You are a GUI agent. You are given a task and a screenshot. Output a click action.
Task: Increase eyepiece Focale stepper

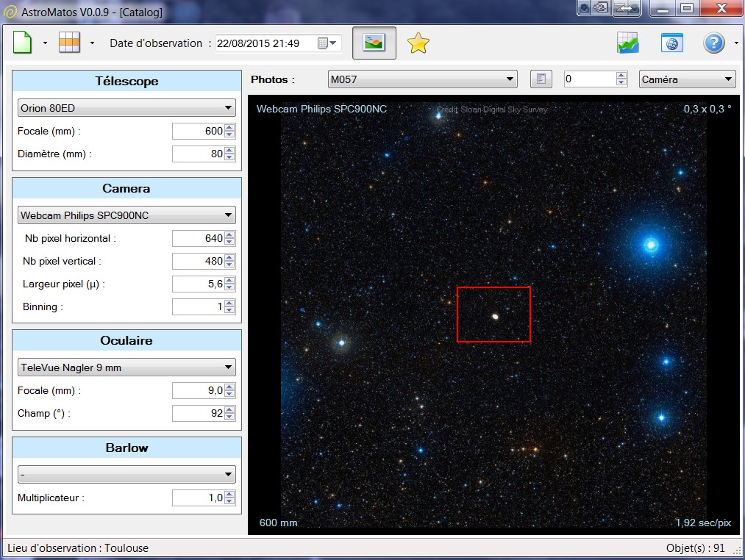click(x=229, y=387)
